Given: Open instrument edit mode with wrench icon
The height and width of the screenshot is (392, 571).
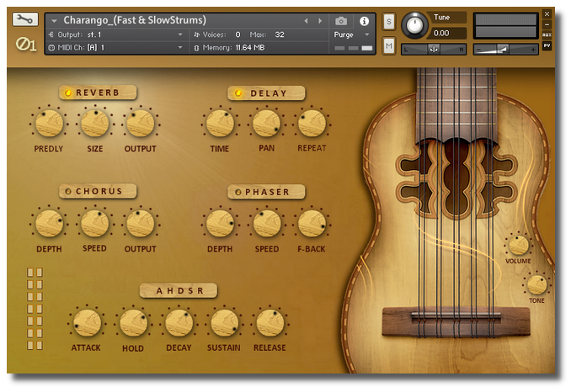Looking at the screenshot, I should [24, 19].
